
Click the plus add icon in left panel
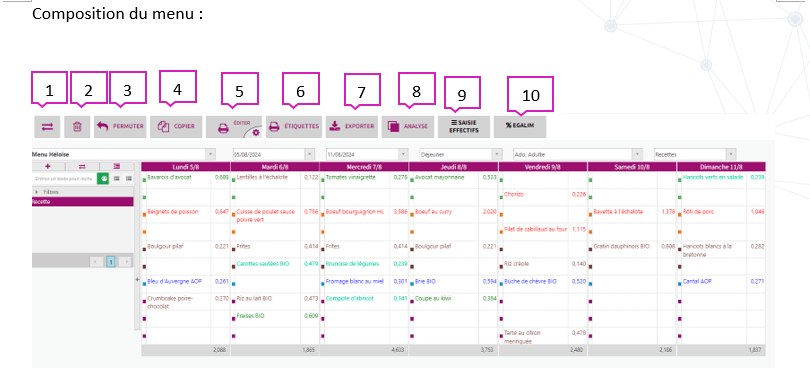click(x=48, y=166)
